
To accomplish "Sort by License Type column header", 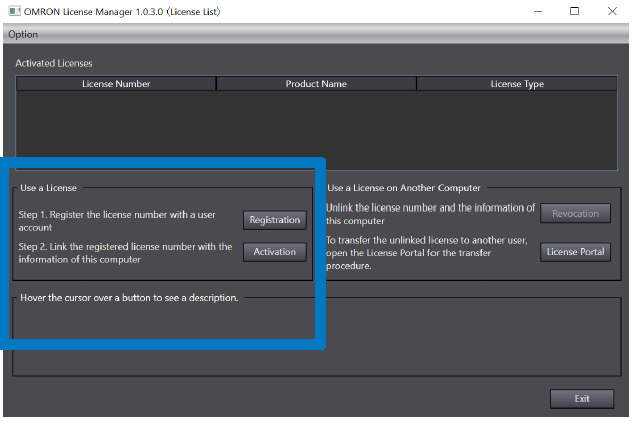I will point(517,84).
